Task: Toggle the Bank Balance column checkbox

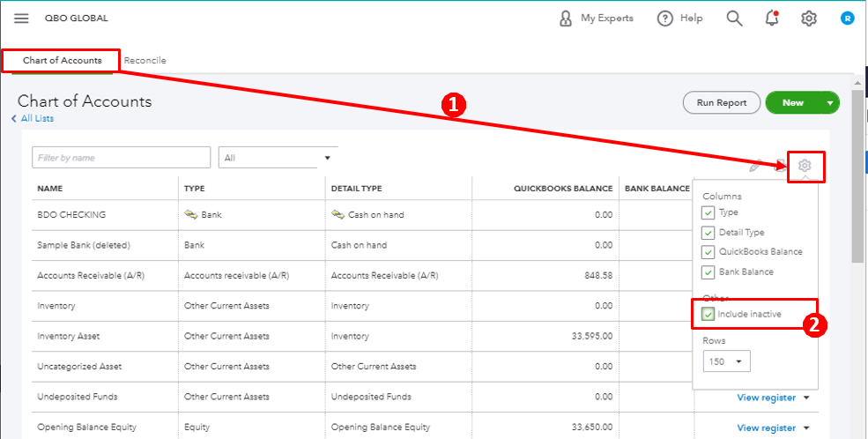Action: [x=708, y=272]
